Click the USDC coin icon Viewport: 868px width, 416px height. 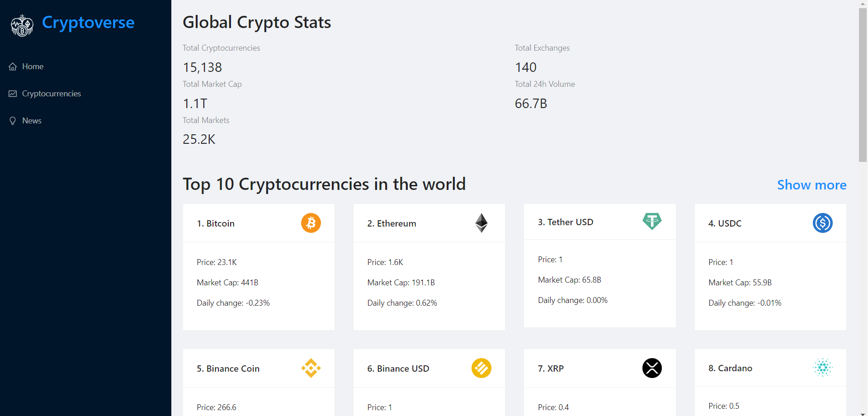822,223
